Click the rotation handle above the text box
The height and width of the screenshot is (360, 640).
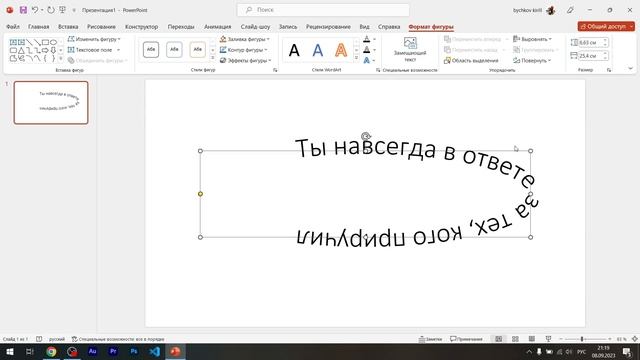[366, 136]
